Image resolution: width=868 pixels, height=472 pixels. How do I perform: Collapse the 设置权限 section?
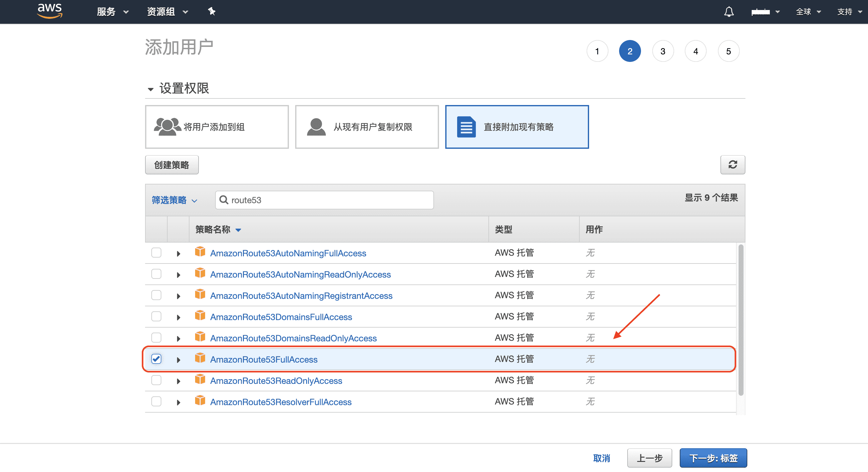(x=150, y=89)
